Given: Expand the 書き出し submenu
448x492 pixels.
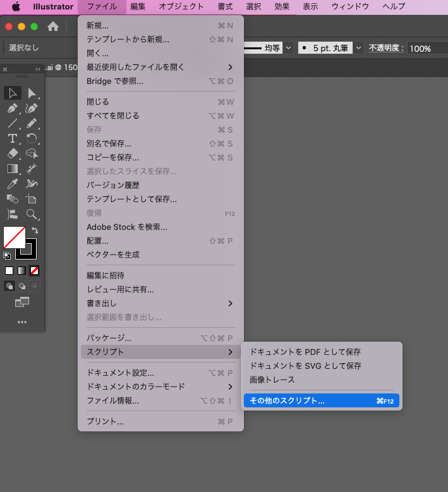Looking at the screenshot, I should tap(160, 303).
